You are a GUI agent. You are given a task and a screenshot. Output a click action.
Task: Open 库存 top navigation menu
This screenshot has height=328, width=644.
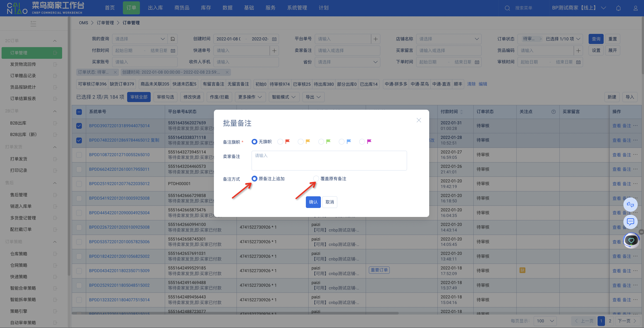pyautogui.click(x=206, y=8)
